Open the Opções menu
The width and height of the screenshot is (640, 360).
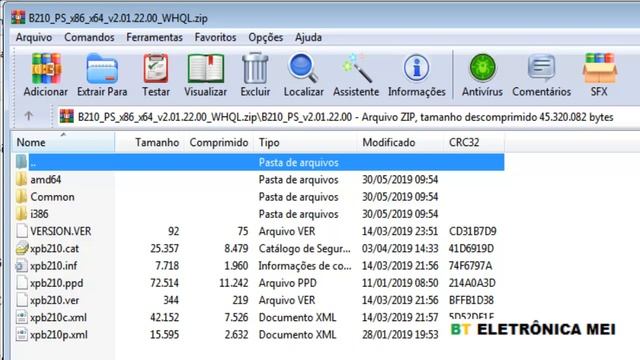point(265,38)
